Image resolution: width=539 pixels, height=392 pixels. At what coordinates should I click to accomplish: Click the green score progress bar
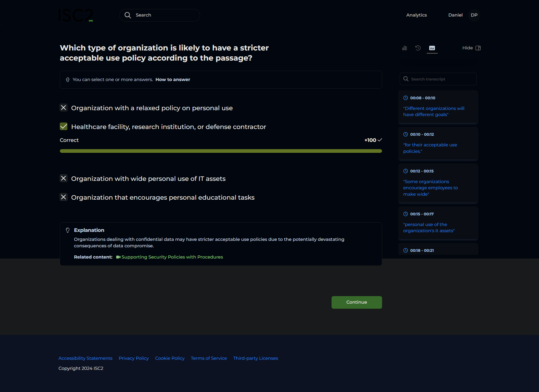click(x=221, y=151)
